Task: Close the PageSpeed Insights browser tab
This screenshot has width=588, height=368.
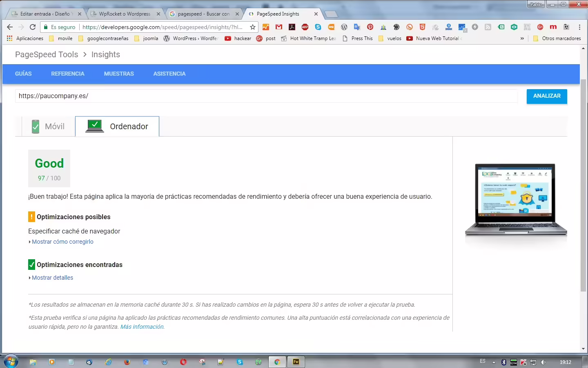Action: tap(316, 14)
